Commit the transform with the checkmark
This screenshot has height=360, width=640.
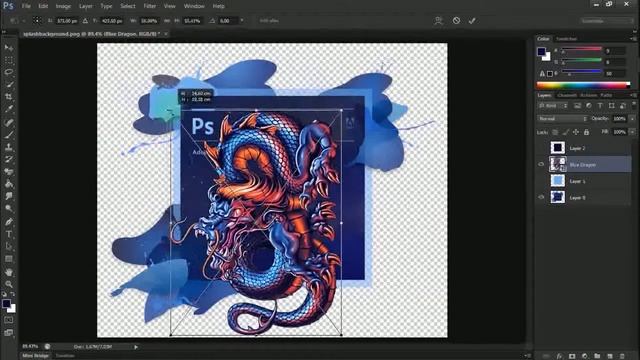[x=472, y=20]
